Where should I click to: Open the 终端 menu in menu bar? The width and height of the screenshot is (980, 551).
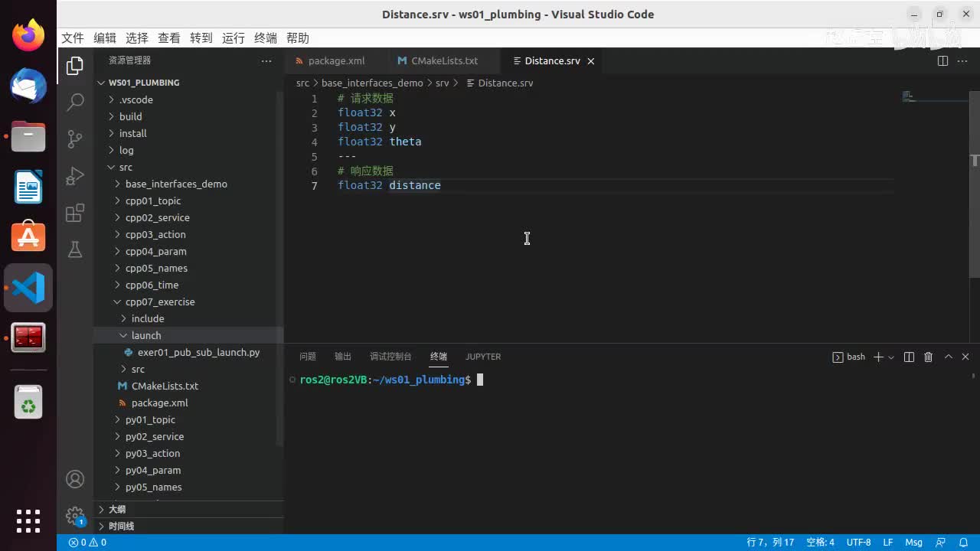266,38
